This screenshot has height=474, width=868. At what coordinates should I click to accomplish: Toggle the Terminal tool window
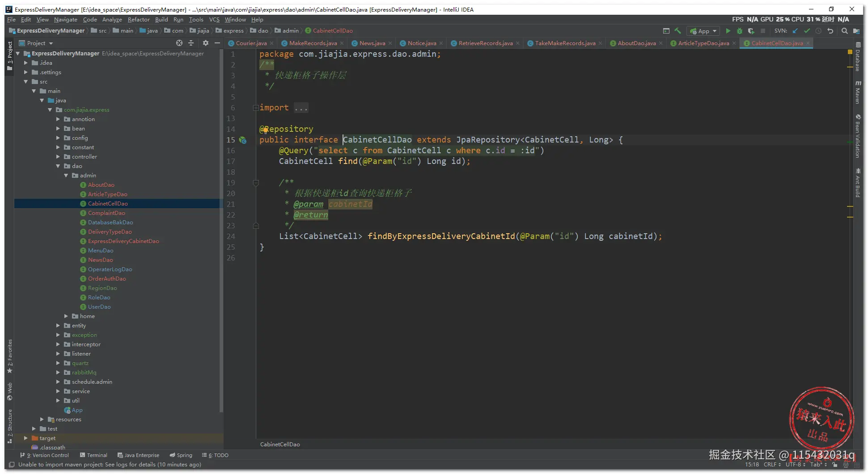[93, 455]
